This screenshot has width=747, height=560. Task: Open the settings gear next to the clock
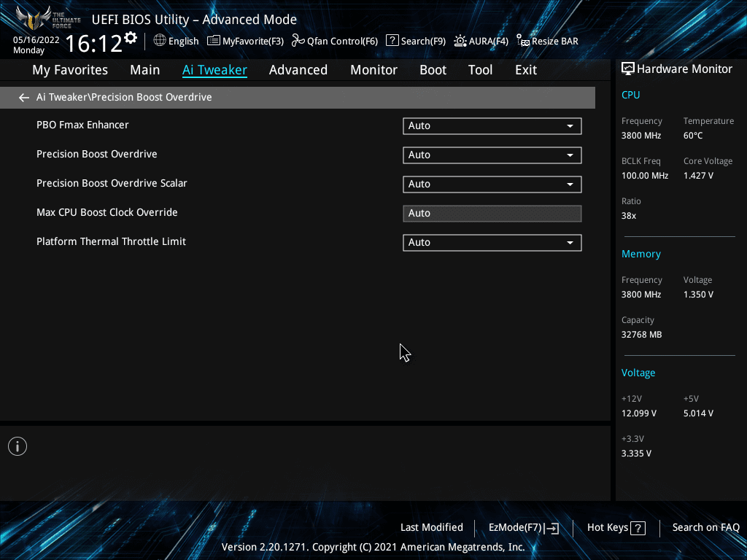click(x=131, y=38)
